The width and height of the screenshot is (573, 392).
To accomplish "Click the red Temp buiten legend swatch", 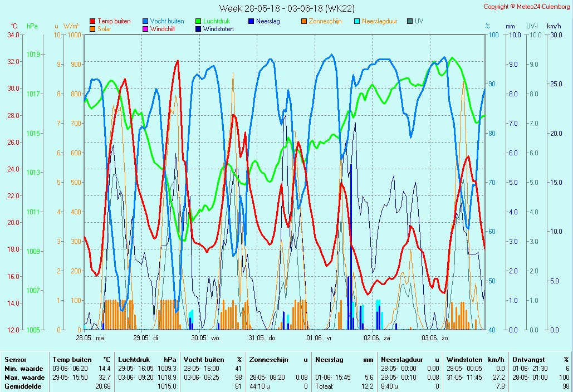I will point(92,21).
